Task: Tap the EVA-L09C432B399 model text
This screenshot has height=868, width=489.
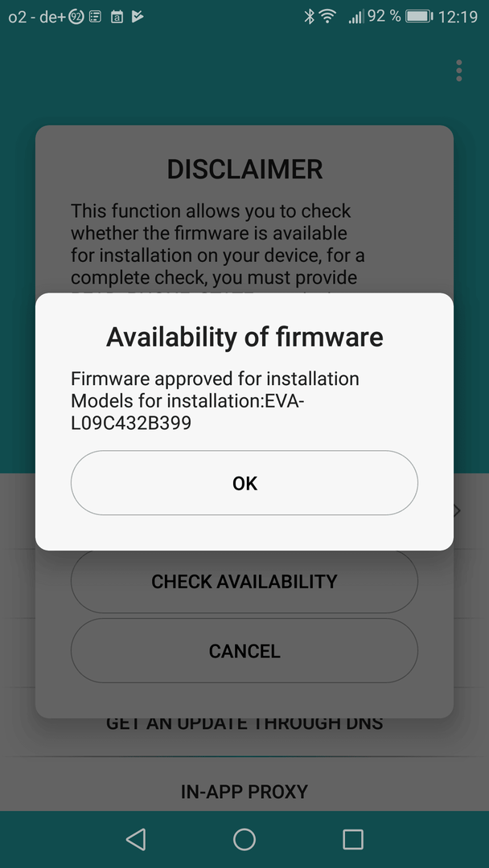Action: point(187,411)
